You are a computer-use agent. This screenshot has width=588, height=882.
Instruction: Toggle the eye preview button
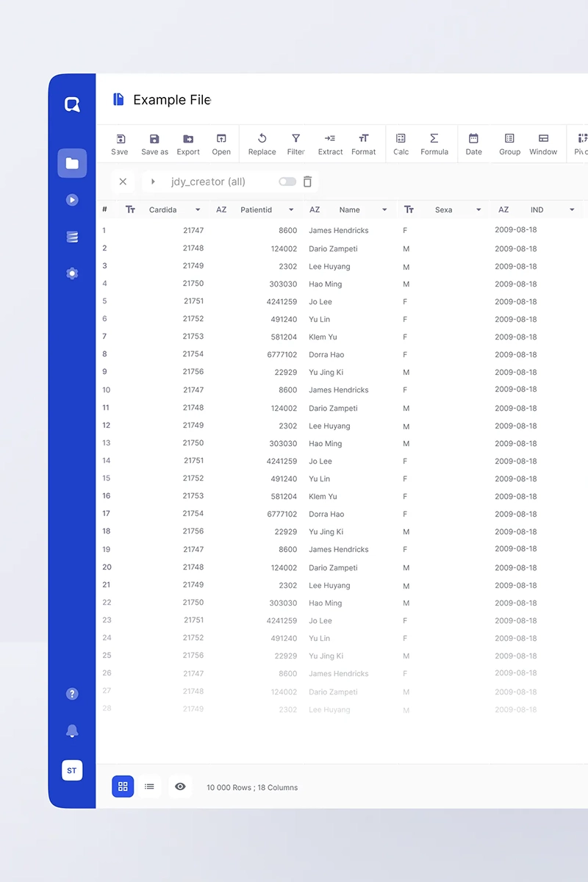[180, 786]
